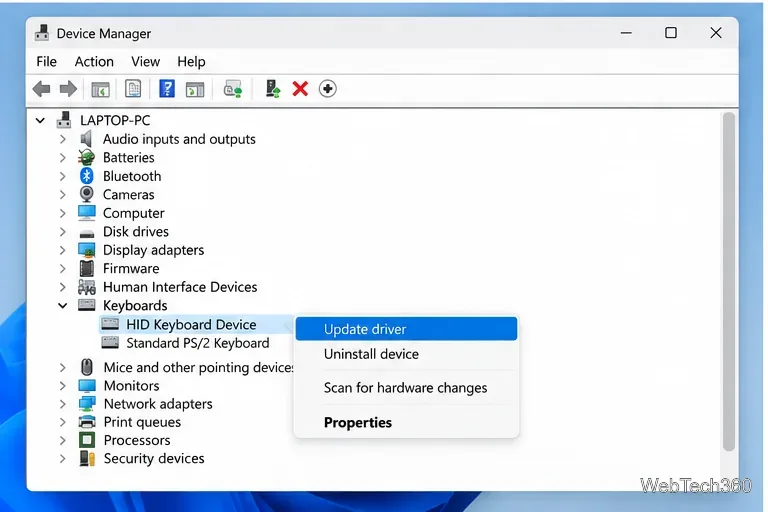Viewport: 768px width, 512px height.
Task: Click the Computer monitor icon
Action: point(87,213)
